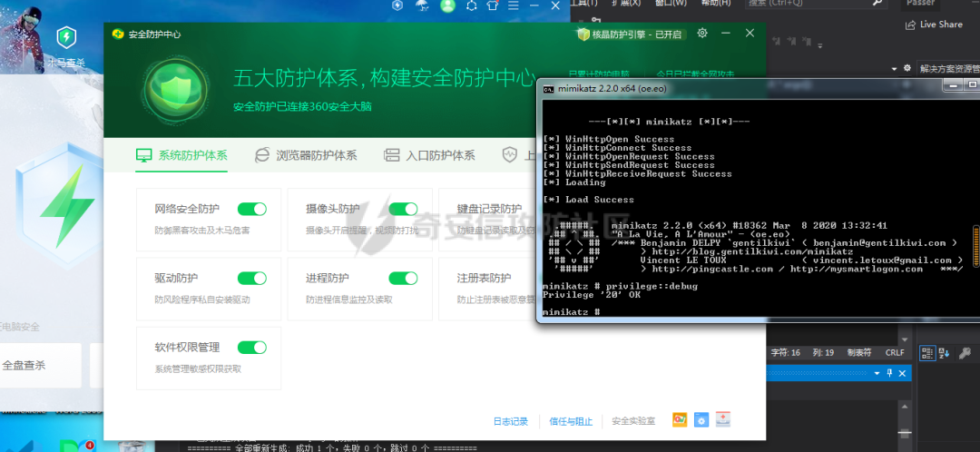
Task: Click 制表符 in editor status bar
Action: click(858, 352)
